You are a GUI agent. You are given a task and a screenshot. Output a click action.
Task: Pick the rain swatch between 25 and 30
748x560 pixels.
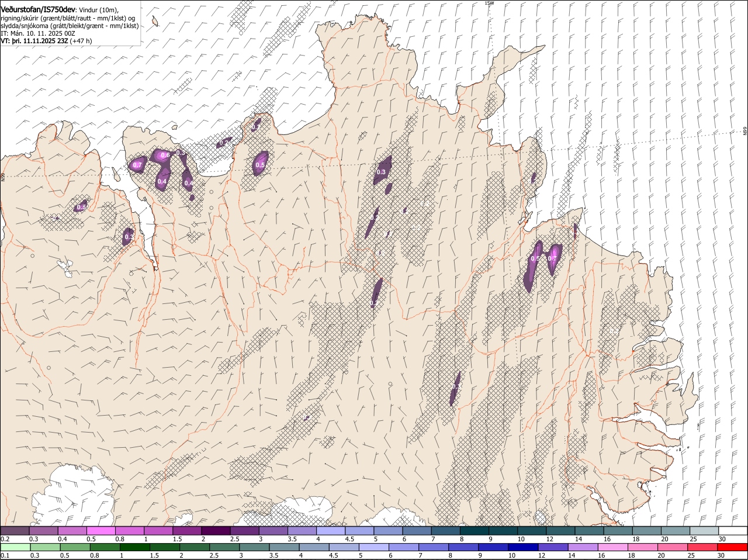pyautogui.click(x=704, y=547)
